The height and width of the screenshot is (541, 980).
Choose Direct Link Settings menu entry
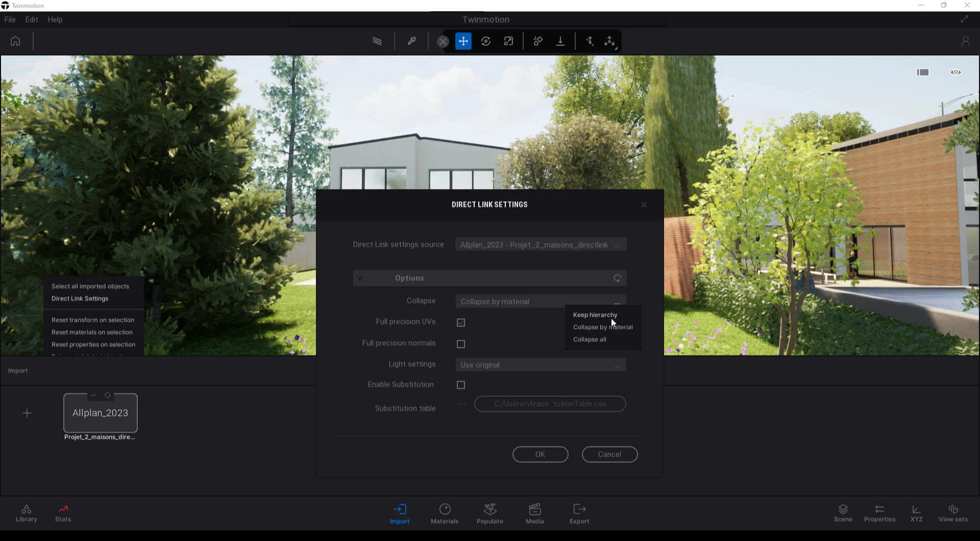pos(80,298)
